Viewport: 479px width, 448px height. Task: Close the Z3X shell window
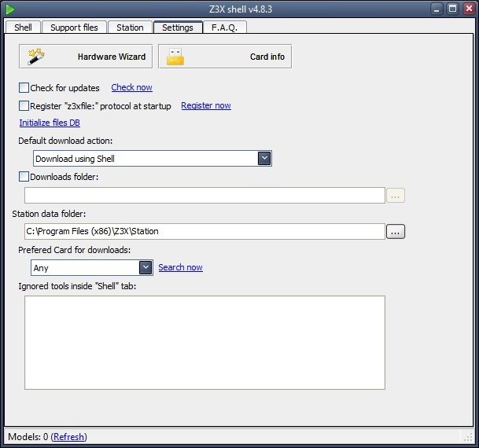469,9
